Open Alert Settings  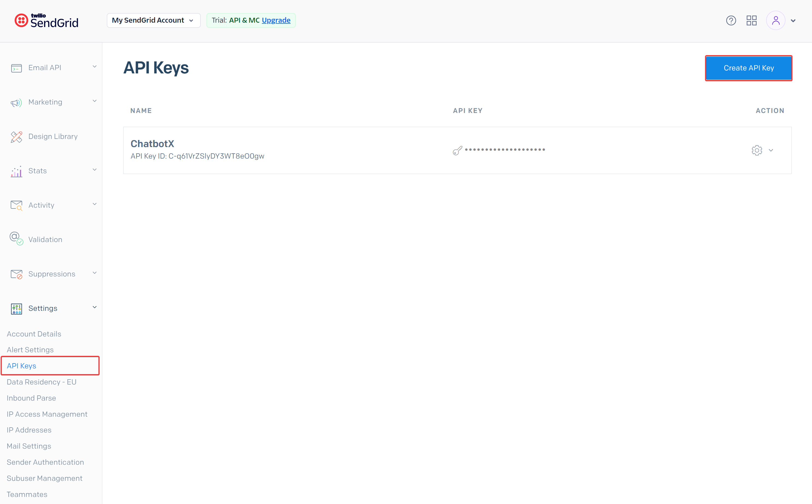(30, 350)
